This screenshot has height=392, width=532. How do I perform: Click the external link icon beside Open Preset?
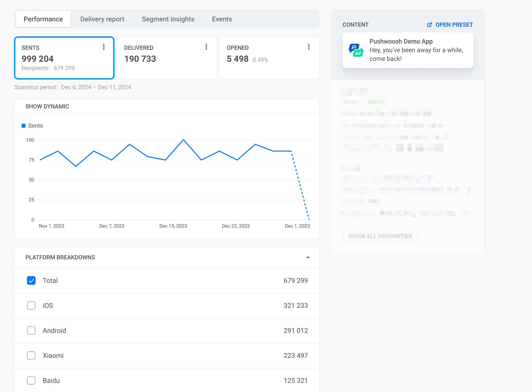click(x=430, y=25)
